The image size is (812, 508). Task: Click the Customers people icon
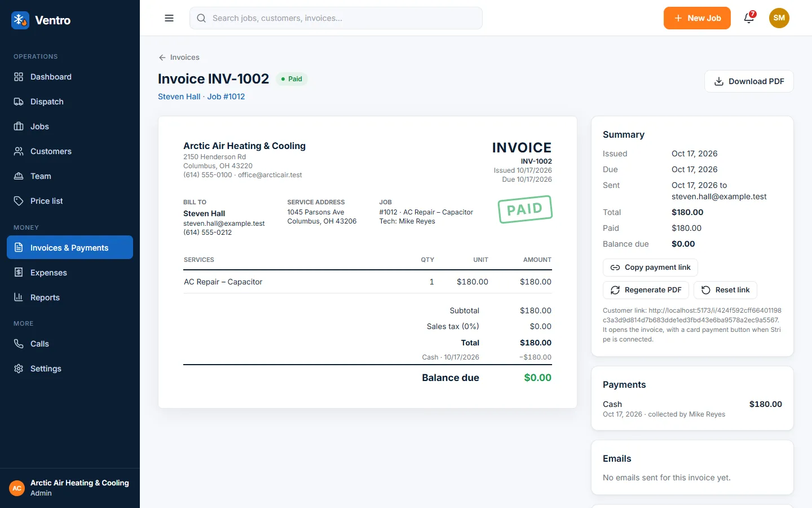[19, 151]
